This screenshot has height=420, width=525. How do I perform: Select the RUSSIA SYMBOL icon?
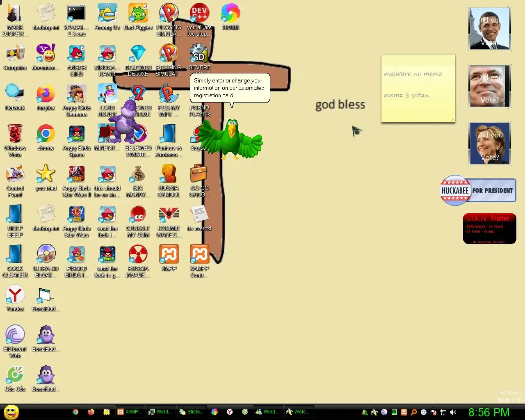tap(169, 181)
